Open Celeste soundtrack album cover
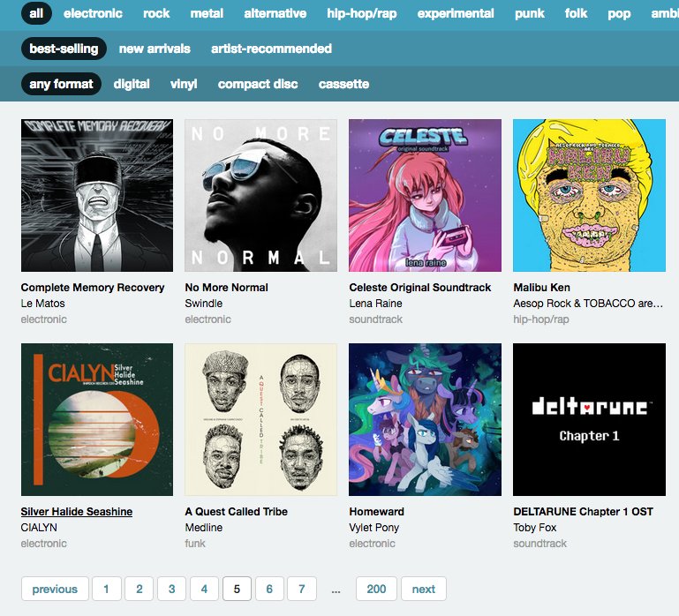The height and width of the screenshot is (616, 679). (425, 195)
